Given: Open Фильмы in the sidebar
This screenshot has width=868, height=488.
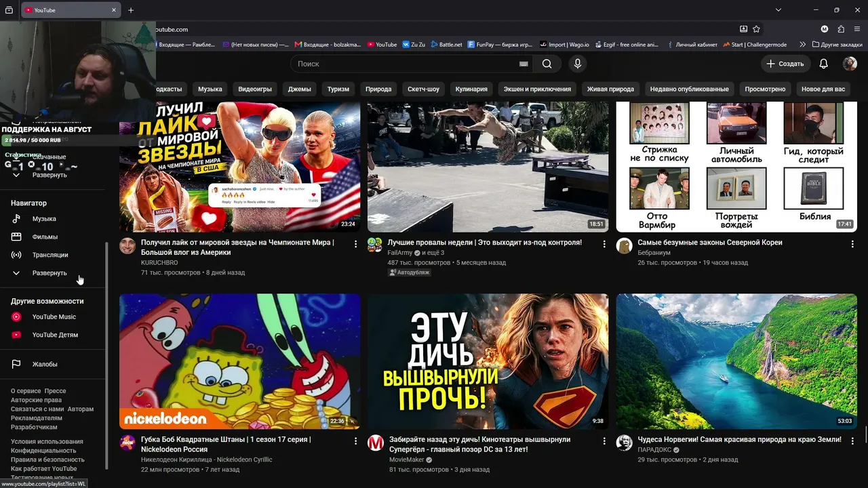Looking at the screenshot, I should tap(45, 237).
